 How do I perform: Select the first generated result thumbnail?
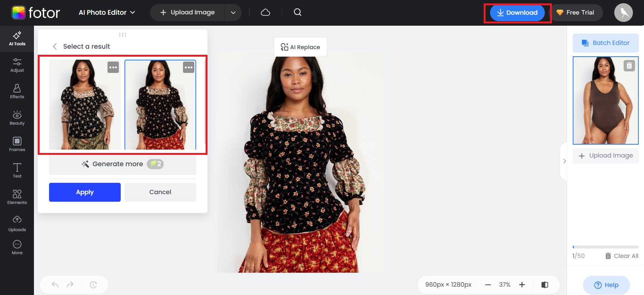click(85, 105)
